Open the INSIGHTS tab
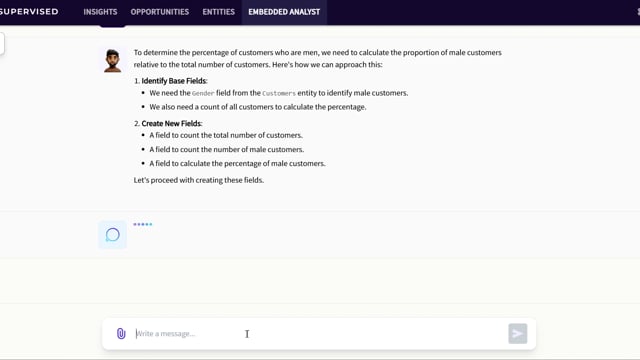Viewport: 640px width, 360px height. pos(100,12)
